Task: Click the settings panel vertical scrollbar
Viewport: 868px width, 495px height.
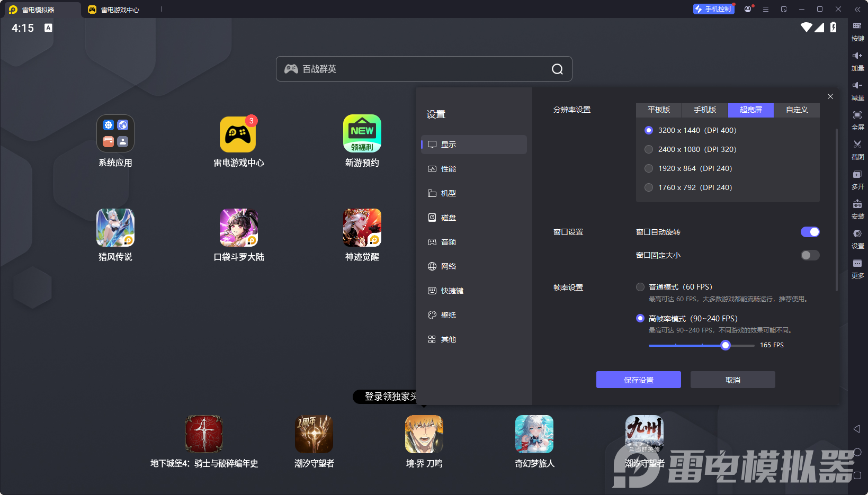Action: point(837,210)
